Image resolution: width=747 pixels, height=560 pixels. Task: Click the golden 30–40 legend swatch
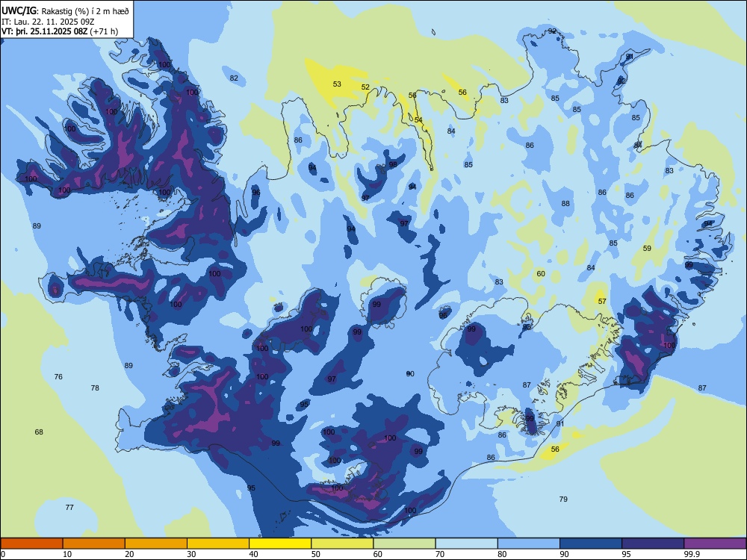point(218,544)
